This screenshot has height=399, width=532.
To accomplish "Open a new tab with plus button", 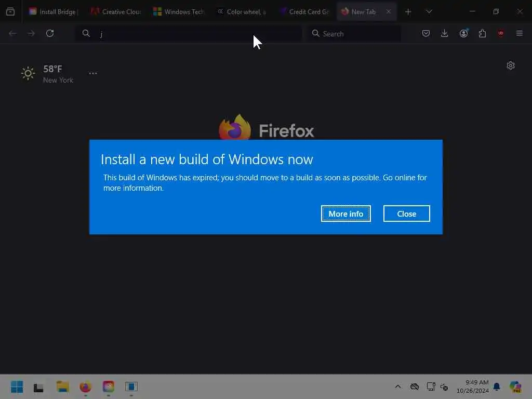I will pos(408,12).
